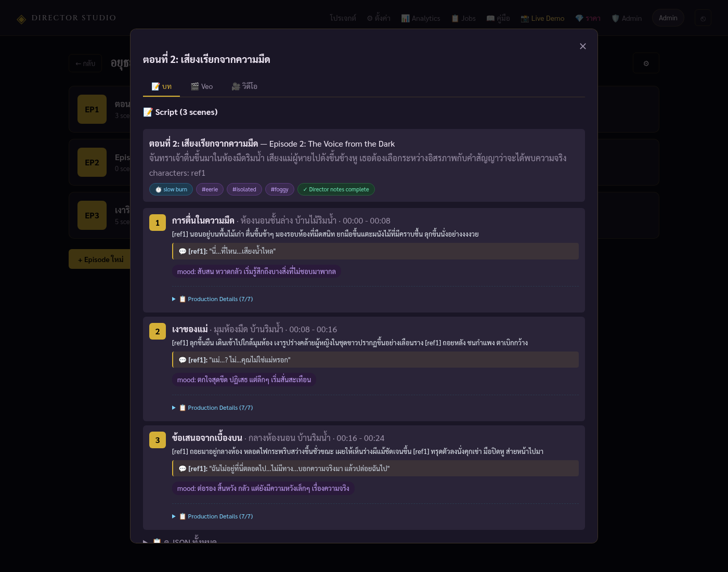This screenshot has width=728, height=572.
Task: Click the Script (3 scenes) heading
Action: (x=180, y=112)
